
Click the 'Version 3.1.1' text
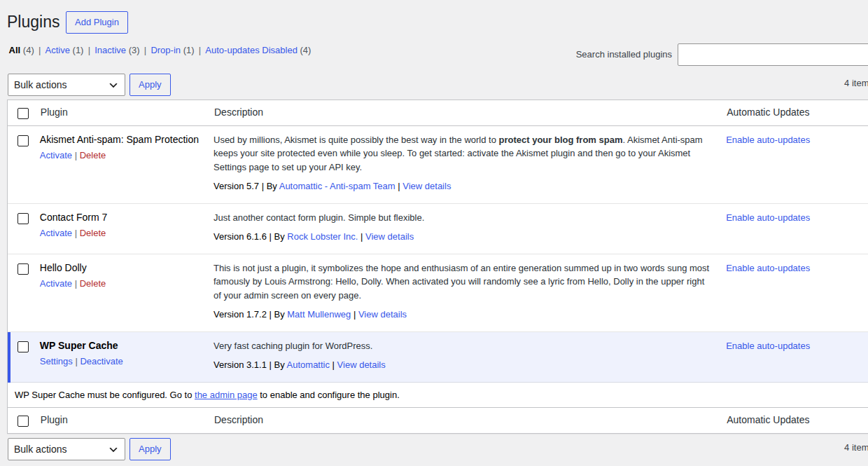240,365
